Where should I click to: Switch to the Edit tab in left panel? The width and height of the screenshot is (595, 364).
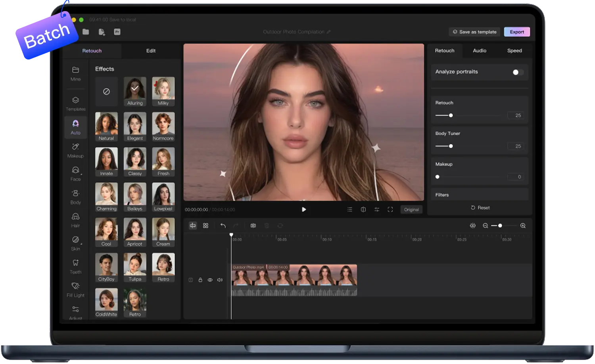tap(151, 51)
